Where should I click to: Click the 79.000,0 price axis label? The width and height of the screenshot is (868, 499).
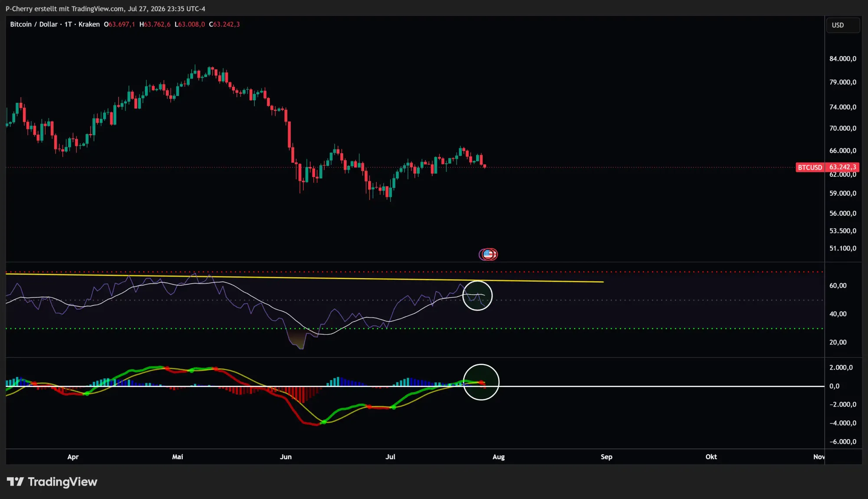click(843, 82)
